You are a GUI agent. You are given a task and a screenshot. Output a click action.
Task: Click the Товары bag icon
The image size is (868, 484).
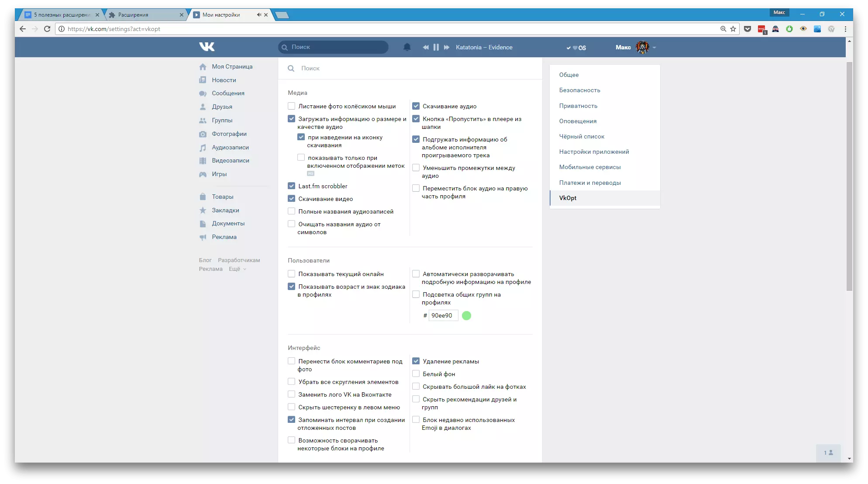203,197
